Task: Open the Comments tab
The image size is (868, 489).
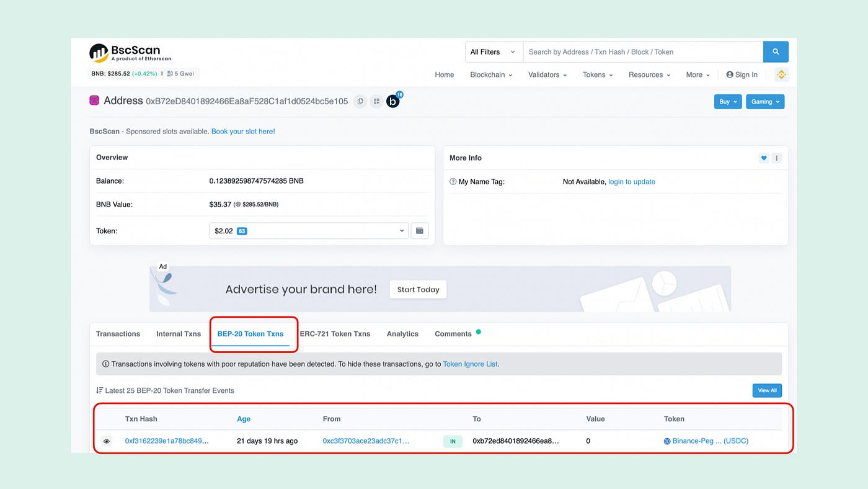Action: 453,334
